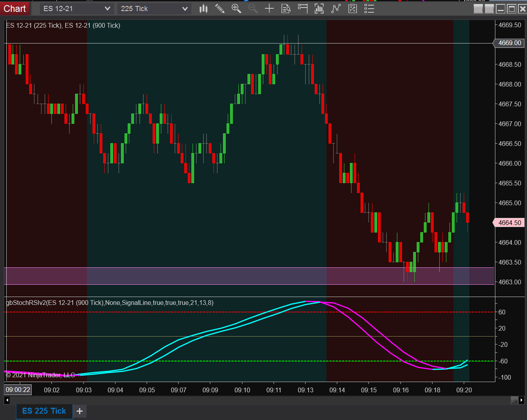Select the gbStochRSIv2 indicator label
Viewport: 527px width, 420px height.
point(110,303)
